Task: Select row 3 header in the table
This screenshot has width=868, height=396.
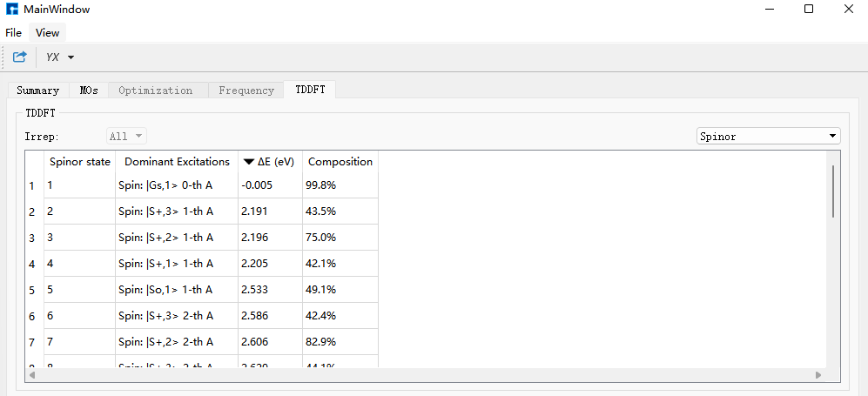Action: point(32,238)
